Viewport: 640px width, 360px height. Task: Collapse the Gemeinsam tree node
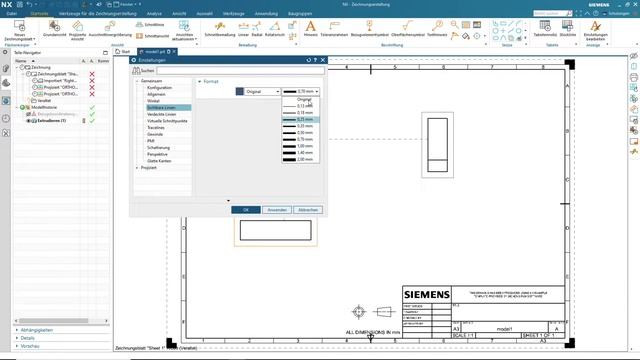coord(137,81)
